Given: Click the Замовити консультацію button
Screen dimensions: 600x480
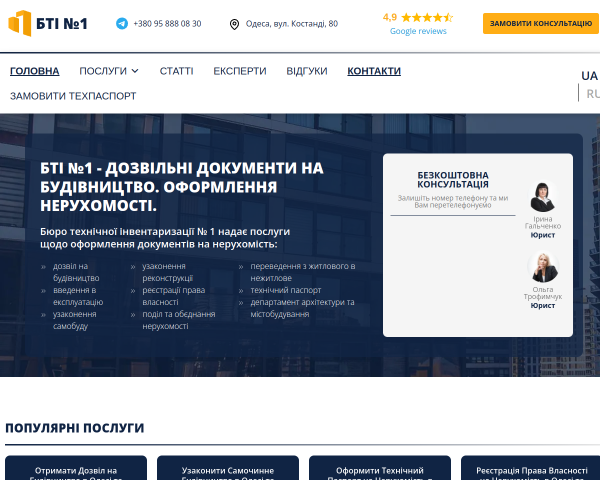Looking at the screenshot, I should click(x=541, y=23).
